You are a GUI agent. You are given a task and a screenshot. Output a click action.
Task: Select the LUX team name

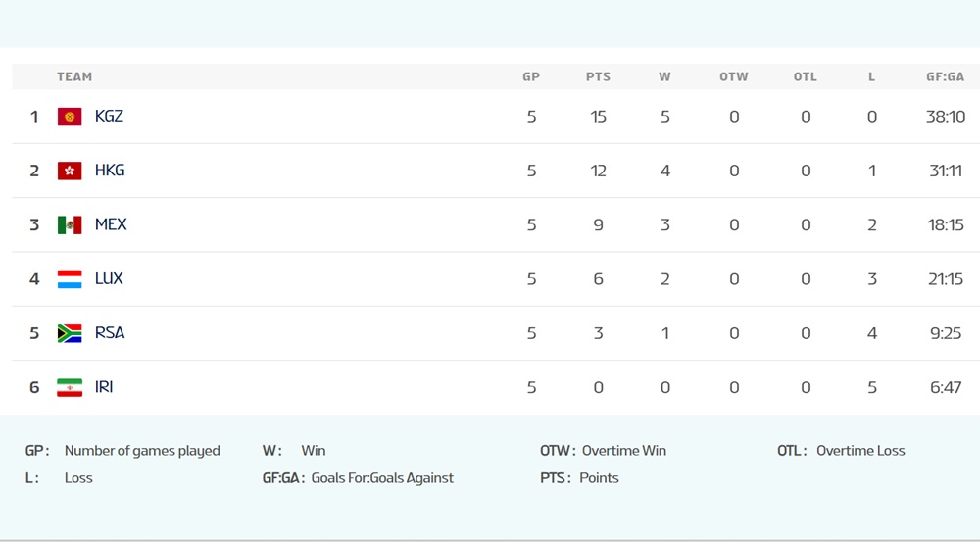click(x=109, y=278)
